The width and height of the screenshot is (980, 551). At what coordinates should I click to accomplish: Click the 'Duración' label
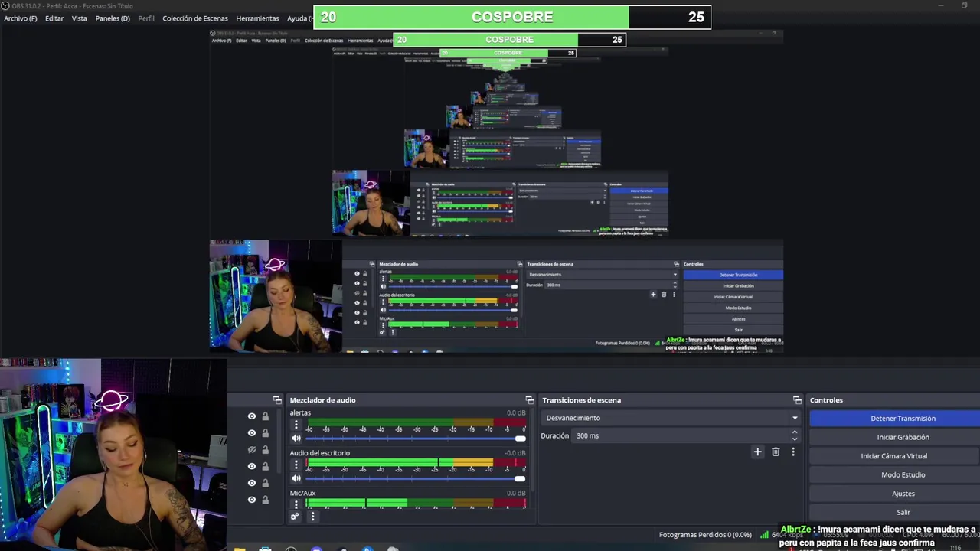pos(554,435)
